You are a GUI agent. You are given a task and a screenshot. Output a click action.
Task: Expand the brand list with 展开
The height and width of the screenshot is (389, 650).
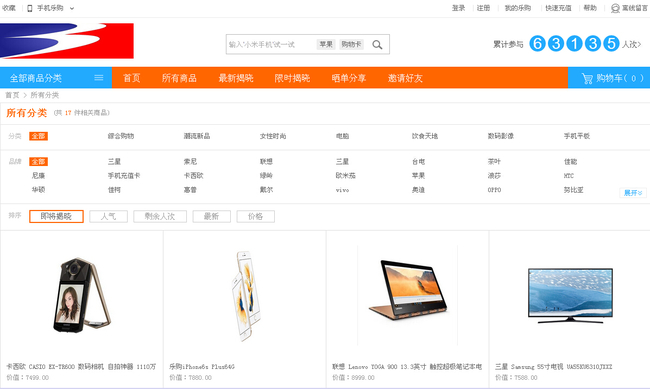(633, 193)
